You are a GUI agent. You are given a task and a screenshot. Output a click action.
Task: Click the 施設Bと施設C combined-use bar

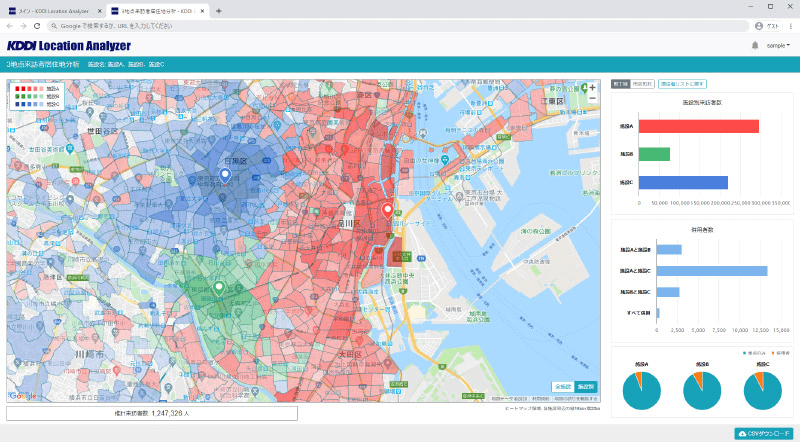point(668,292)
